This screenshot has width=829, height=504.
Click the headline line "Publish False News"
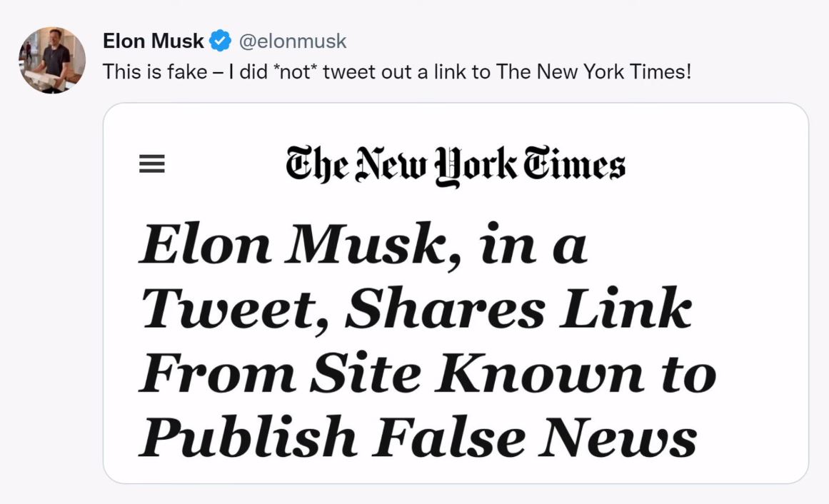(x=418, y=436)
